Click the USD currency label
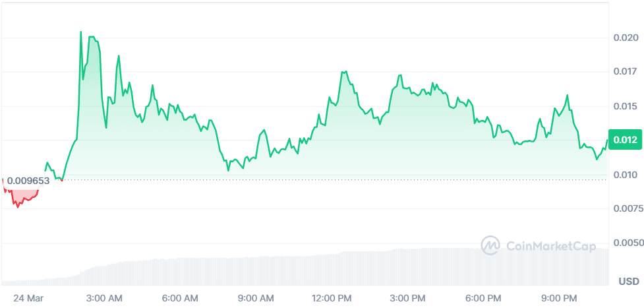This screenshot has width=644, height=308. (x=628, y=282)
